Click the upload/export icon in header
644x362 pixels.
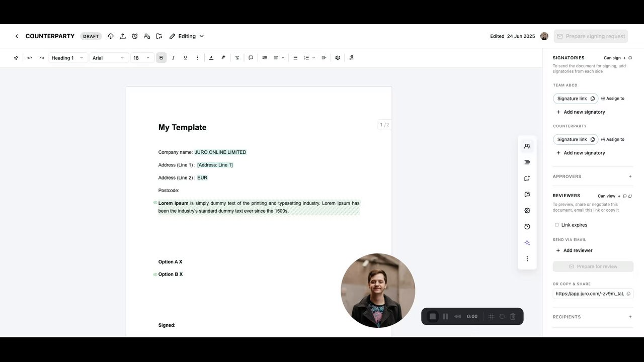click(123, 36)
